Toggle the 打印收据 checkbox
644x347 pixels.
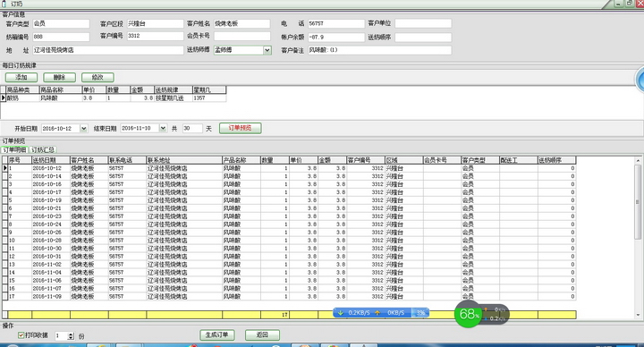click(x=21, y=335)
